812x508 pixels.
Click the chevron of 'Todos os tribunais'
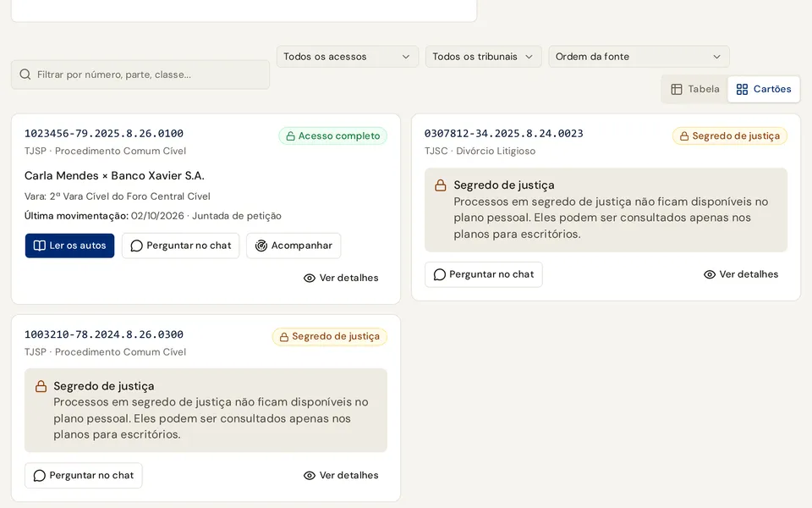(529, 57)
